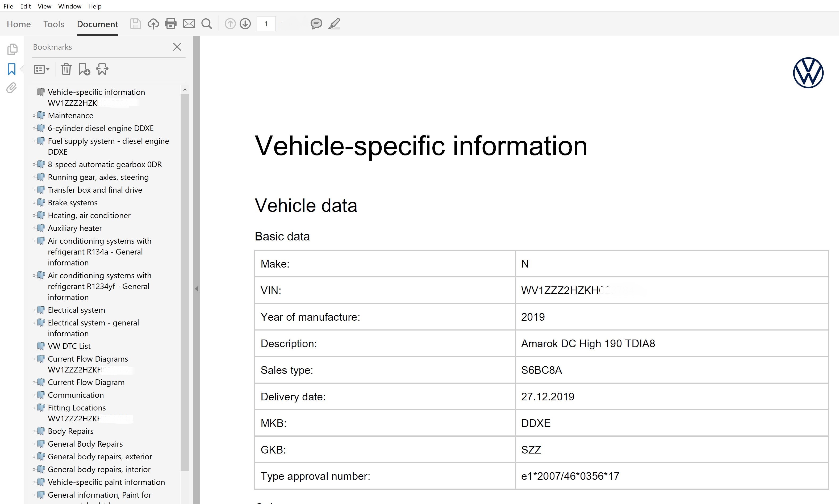Image resolution: width=839 pixels, height=504 pixels.
Task: Expand the Brake systems bookmark
Action: point(34,203)
